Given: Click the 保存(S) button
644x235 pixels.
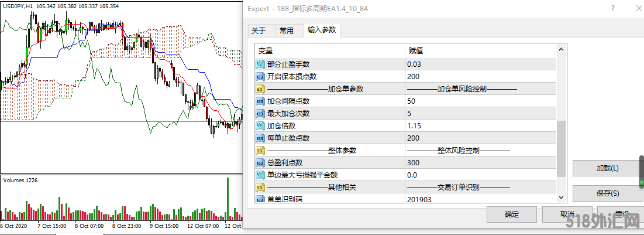Looking at the screenshot, I should tap(608, 193).
